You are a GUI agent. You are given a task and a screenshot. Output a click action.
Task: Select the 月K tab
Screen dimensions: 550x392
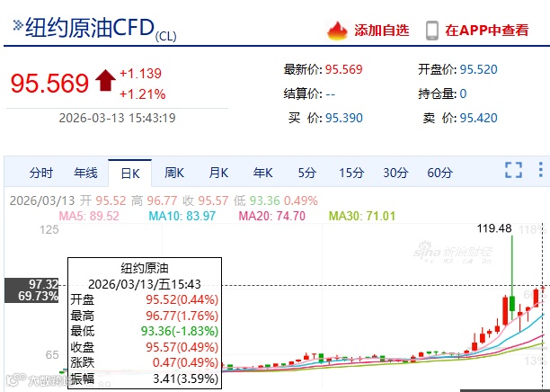click(x=218, y=173)
